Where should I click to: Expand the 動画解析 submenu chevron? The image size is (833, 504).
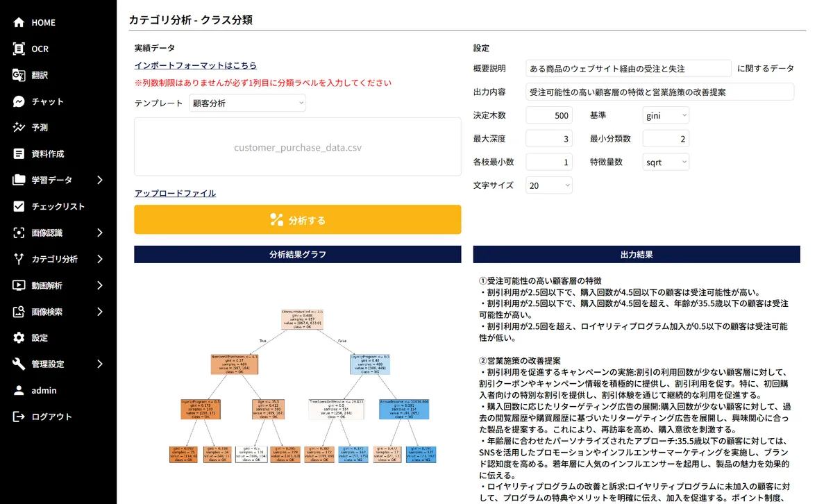(100, 285)
